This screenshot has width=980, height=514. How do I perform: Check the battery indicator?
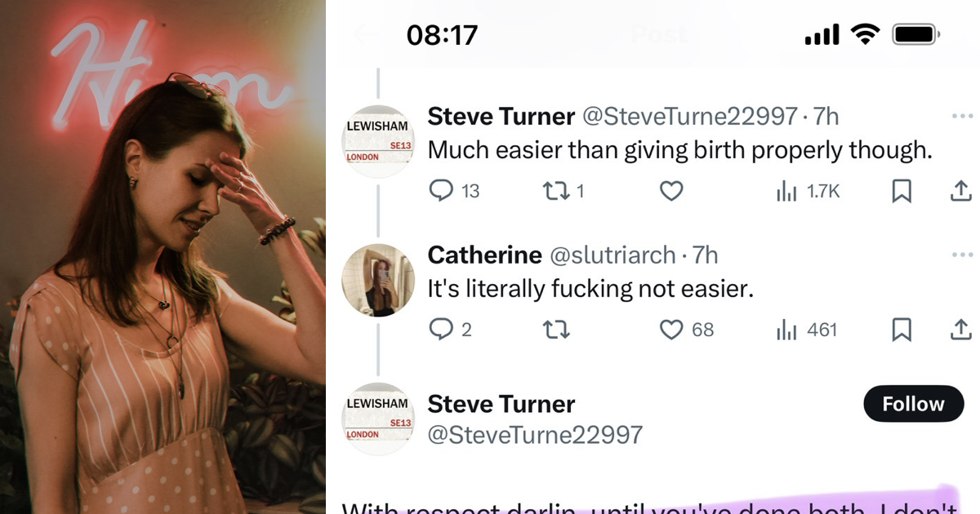[916, 33]
